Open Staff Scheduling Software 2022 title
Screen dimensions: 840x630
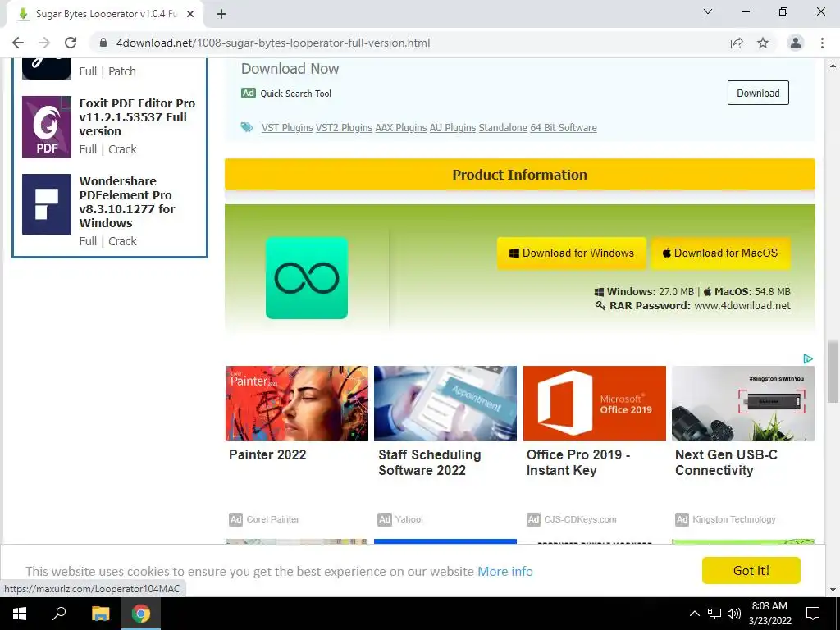click(430, 463)
